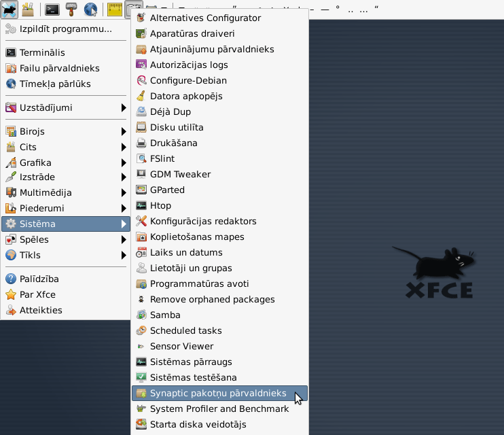
Task: Open Synaptic pakotņu pārvaldnieks
Action: point(219,393)
